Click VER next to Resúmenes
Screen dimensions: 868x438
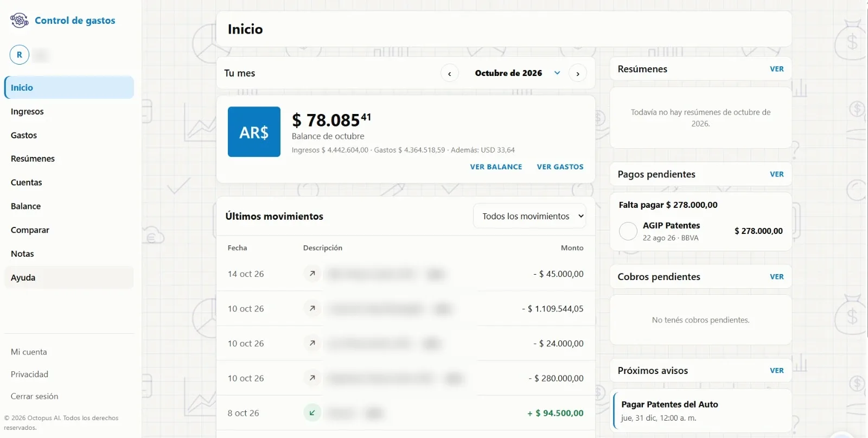click(x=777, y=69)
